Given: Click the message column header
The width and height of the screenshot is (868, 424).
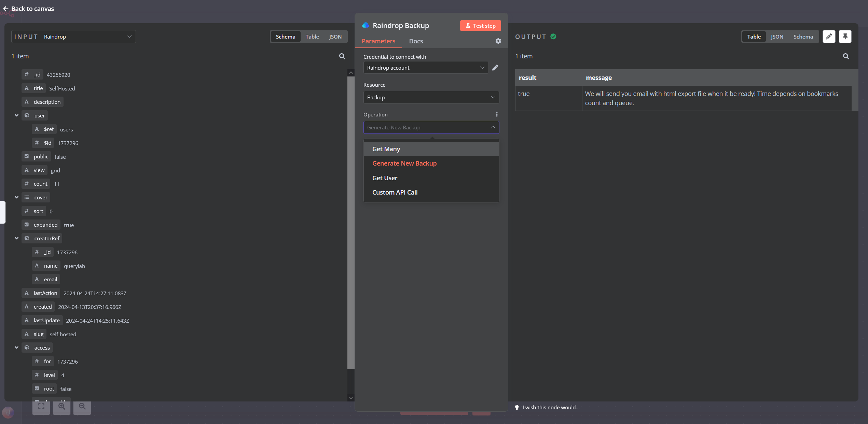Looking at the screenshot, I should coord(717,77).
